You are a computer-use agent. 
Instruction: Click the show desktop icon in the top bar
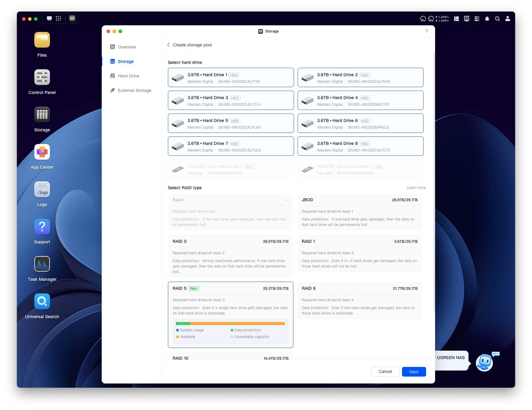(49, 18)
